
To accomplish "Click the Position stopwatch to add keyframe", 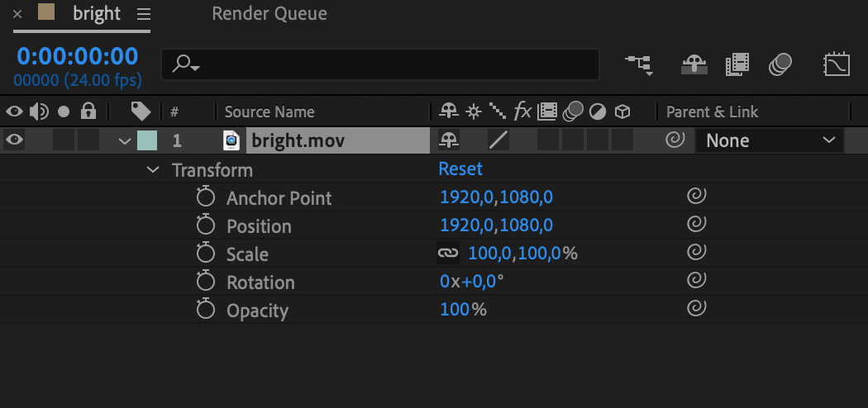I will [x=205, y=225].
